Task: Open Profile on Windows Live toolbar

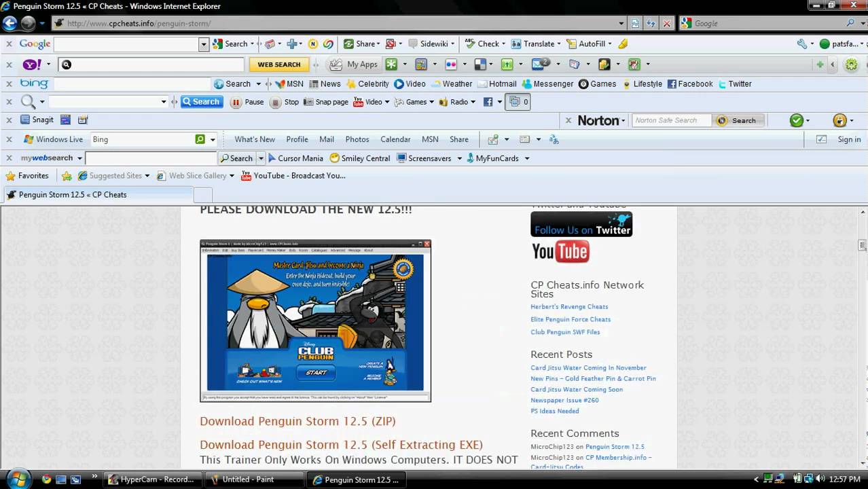Action: (297, 139)
